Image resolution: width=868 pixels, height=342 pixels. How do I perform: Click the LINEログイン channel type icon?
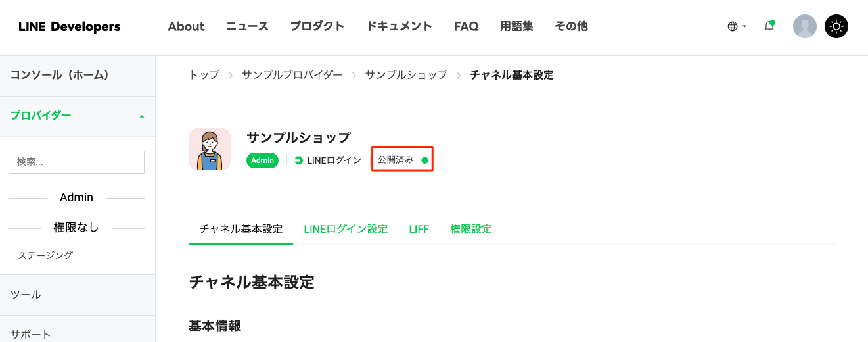(x=299, y=160)
